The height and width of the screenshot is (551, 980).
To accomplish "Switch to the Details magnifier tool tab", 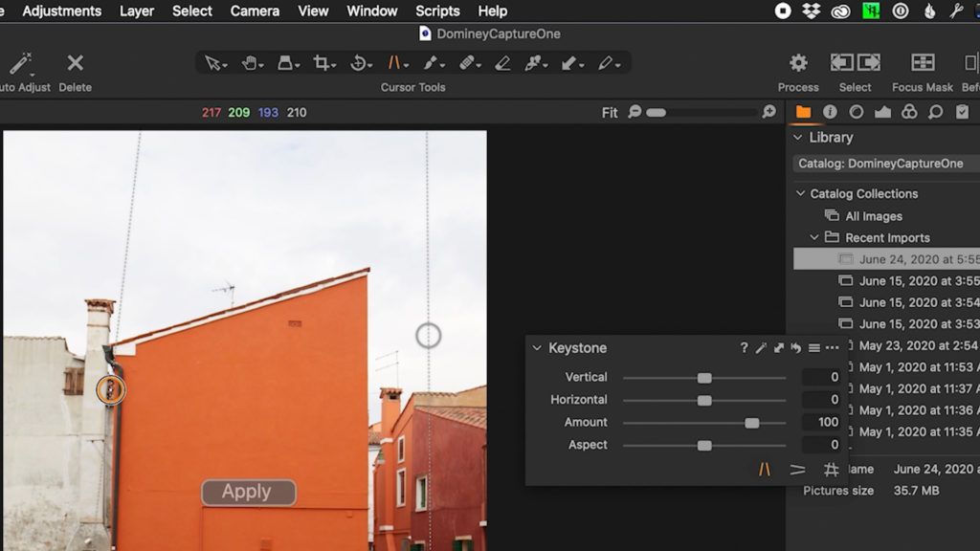I will coord(935,112).
